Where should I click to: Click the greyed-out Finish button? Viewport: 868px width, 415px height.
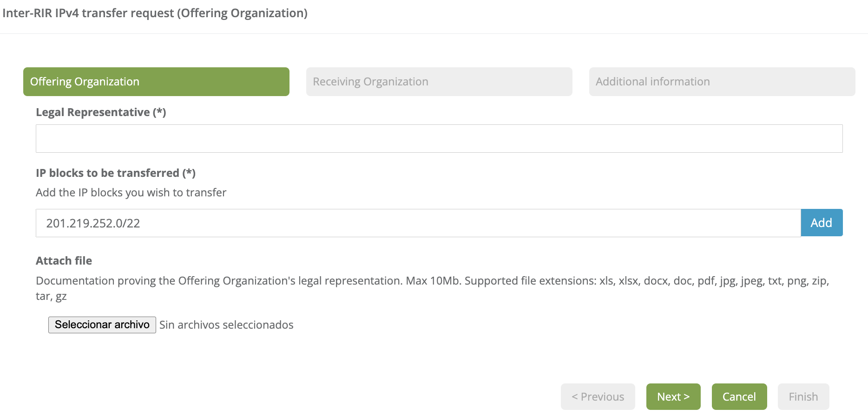click(x=803, y=397)
